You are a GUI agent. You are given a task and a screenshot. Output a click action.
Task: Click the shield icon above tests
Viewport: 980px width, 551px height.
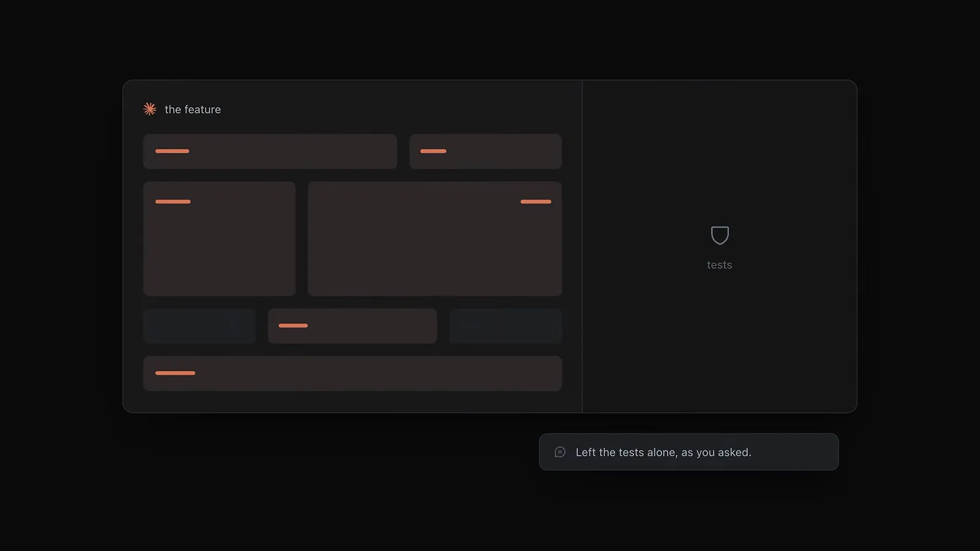[720, 235]
